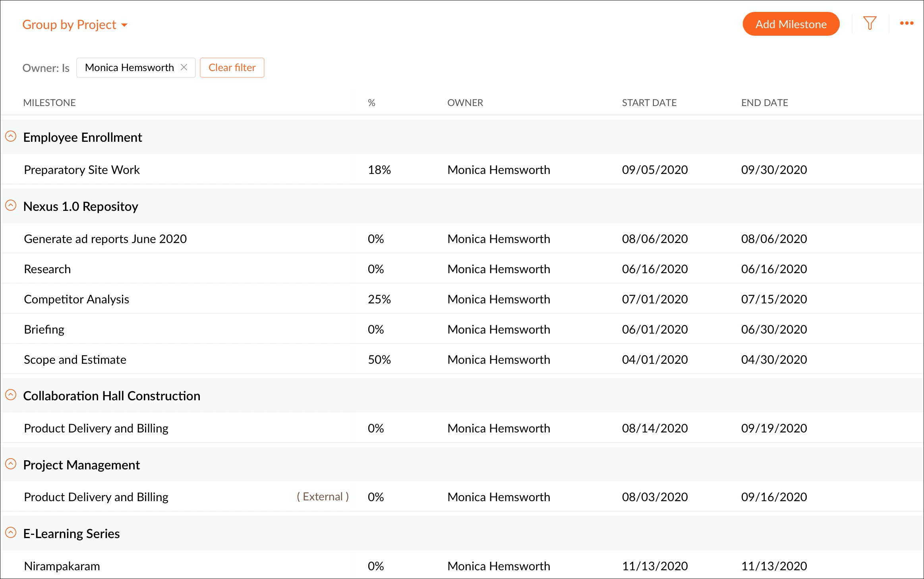Click the START DATE column header

tap(649, 103)
